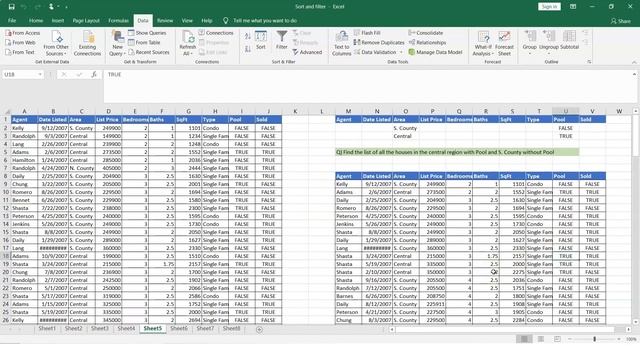The width and height of the screenshot is (640, 360).
Task: Click the Save icon in quick access toolbar
Action: tap(11, 7)
